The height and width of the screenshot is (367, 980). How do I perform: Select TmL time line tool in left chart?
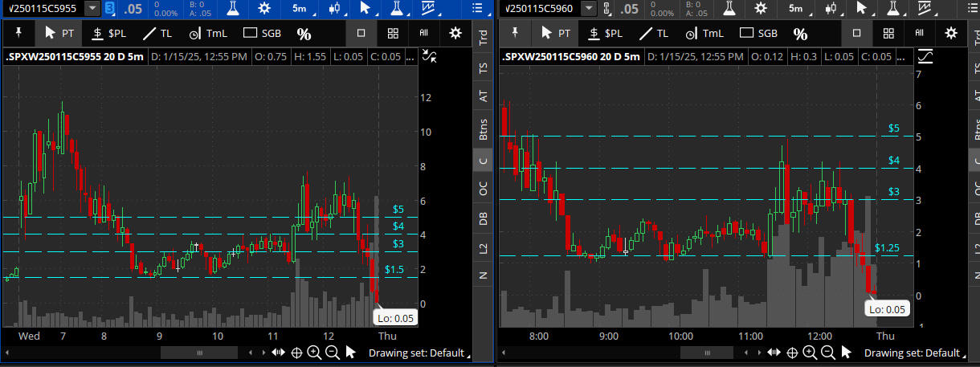click(x=208, y=34)
